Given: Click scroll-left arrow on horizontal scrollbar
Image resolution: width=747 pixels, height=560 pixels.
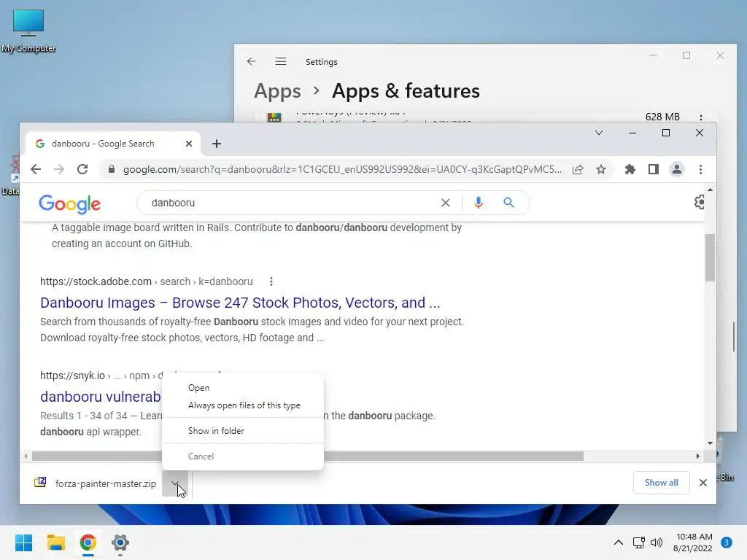Looking at the screenshot, I should coord(26,456).
